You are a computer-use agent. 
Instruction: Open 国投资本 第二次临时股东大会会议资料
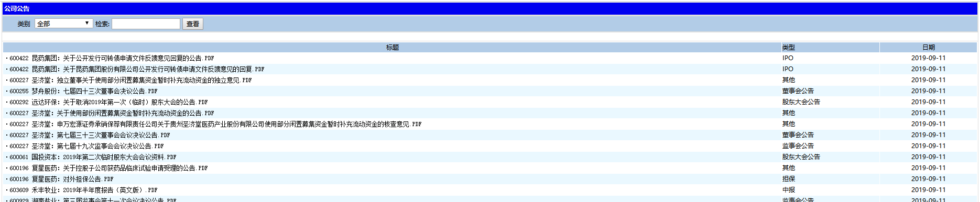[93, 157]
